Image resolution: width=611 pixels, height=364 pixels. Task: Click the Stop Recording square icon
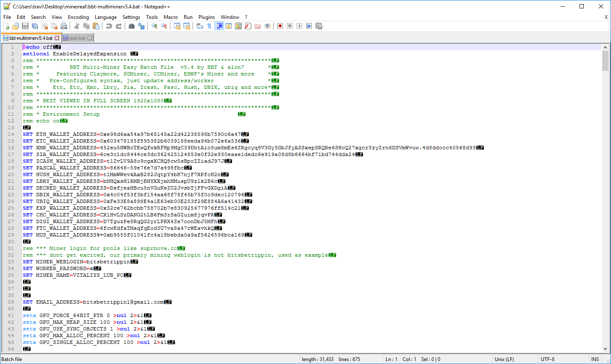coord(290,26)
